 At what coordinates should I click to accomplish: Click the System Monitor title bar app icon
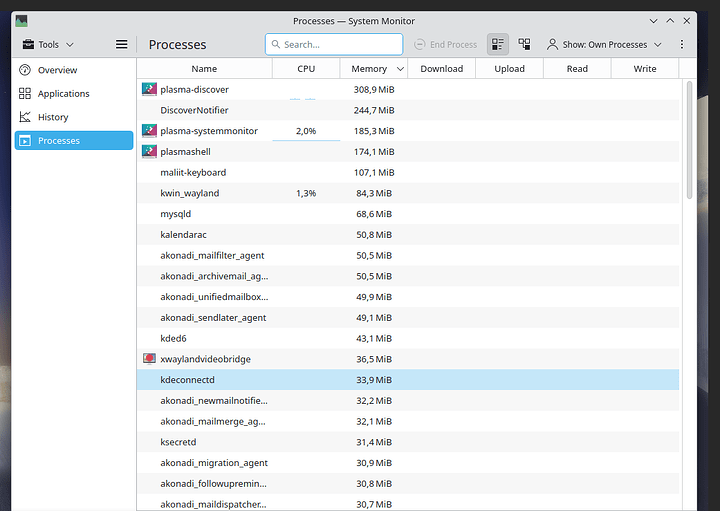pos(22,20)
